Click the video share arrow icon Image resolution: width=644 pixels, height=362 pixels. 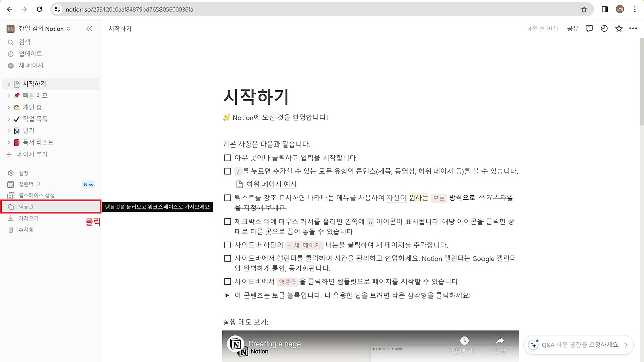click(x=500, y=341)
